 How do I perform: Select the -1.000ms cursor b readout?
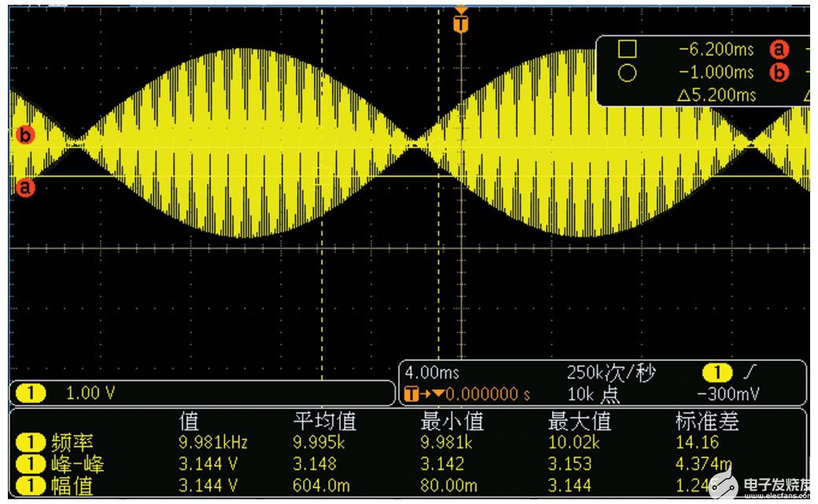click(717, 72)
